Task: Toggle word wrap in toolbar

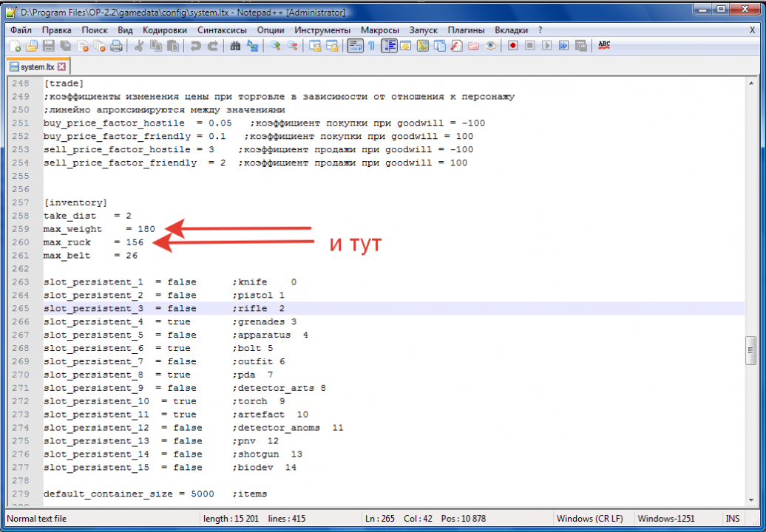Action: (355, 47)
